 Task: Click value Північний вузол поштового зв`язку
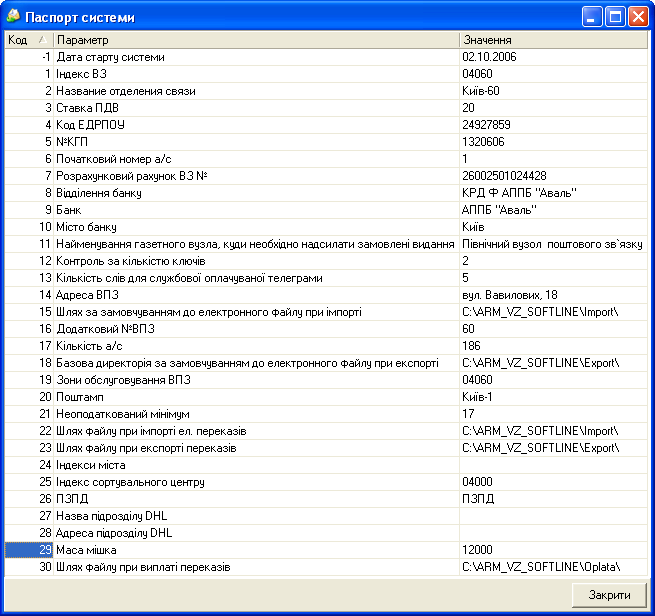click(x=552, y=244)
